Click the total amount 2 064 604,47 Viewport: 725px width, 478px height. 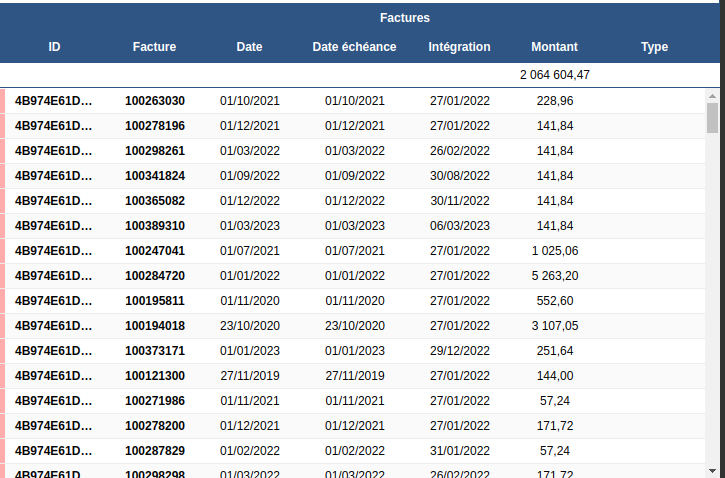(x=554, y=75)
